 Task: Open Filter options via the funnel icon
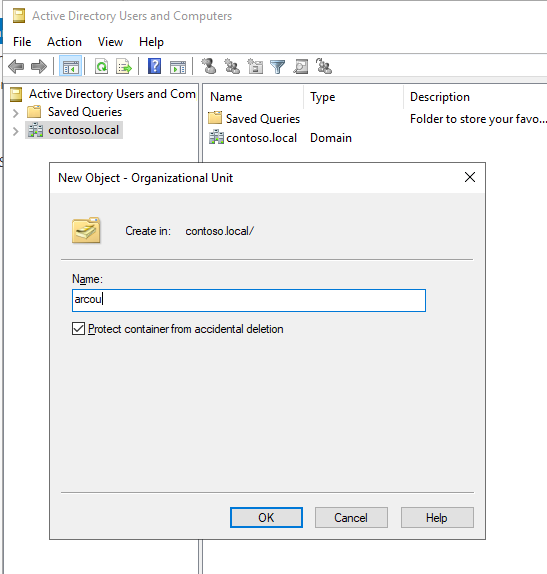click(278, 67)
